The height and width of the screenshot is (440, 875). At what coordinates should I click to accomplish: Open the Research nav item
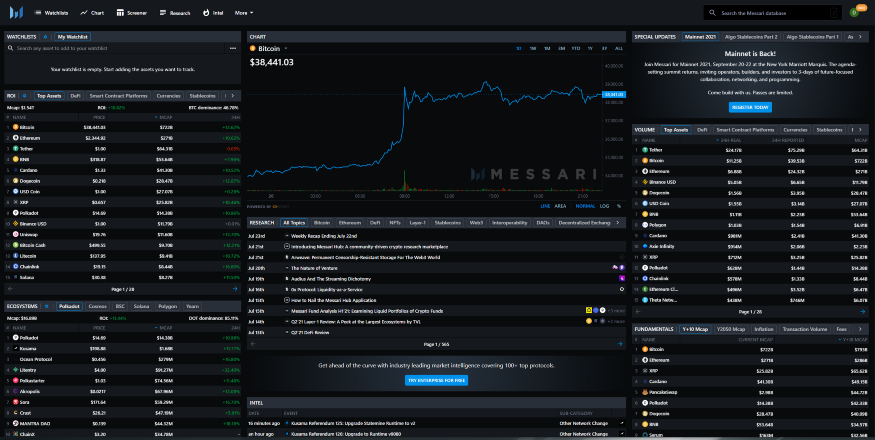(x=175, y=13)
